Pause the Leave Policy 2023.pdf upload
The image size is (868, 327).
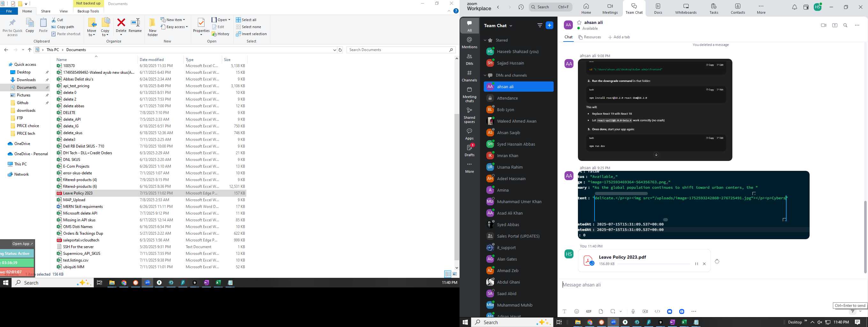tap(697, 264)
